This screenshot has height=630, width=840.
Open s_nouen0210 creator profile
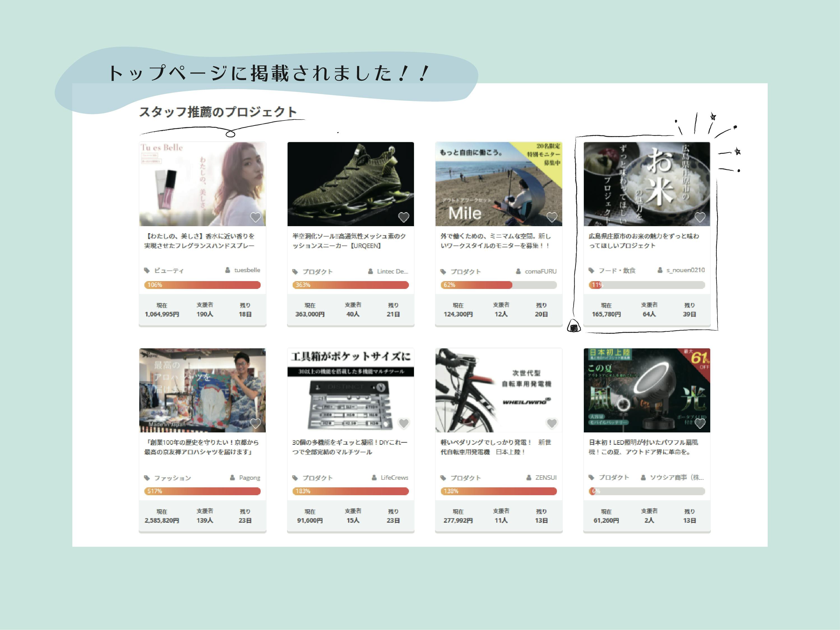pyautogui.click(x=685, y=270)
